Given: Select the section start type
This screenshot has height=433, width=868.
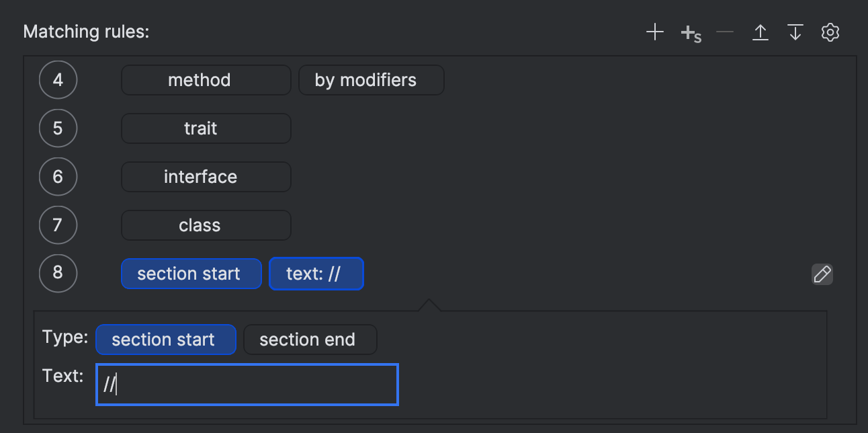Looking at the screenshot, I should click(x=166, y=340).
